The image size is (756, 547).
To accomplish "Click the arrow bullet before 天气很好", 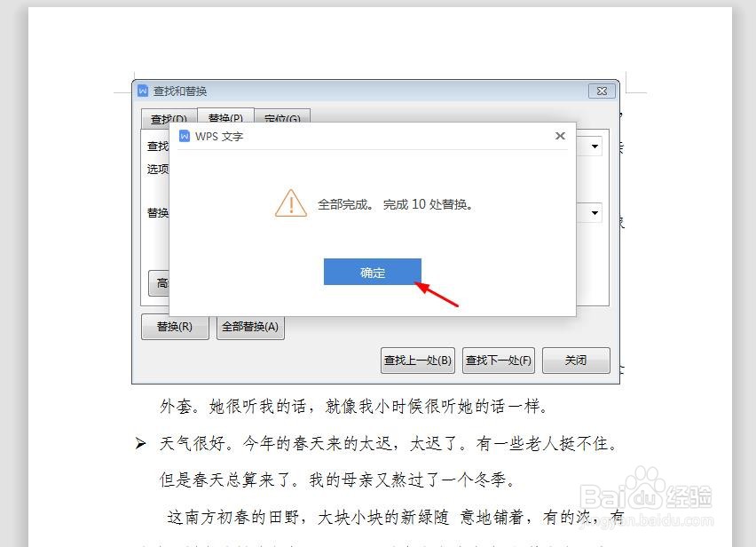I will coord(140,443).
